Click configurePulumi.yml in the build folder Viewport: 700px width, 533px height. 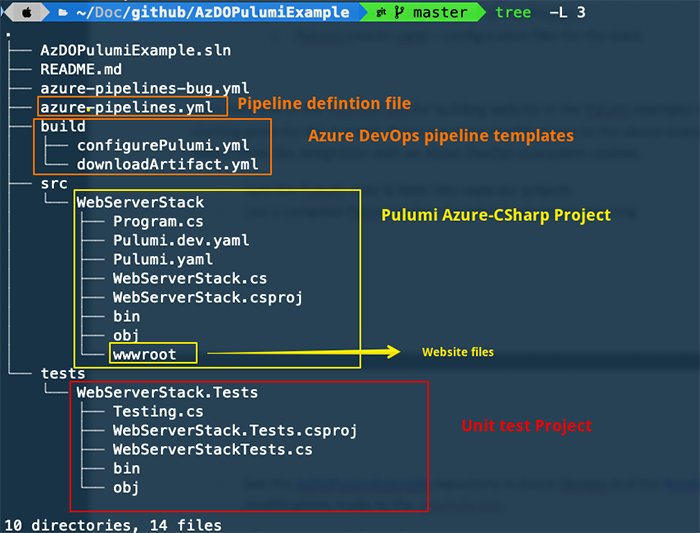coord(163,145)
